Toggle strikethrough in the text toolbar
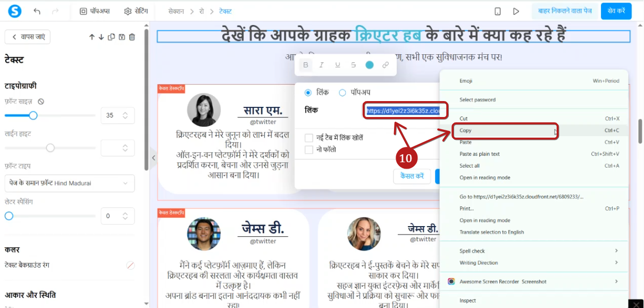 point(354,65)
